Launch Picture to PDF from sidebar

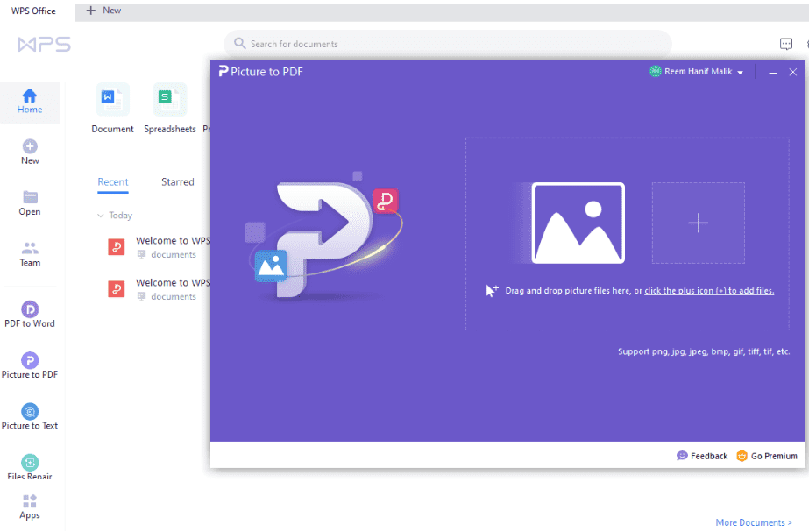click(30, 360)
